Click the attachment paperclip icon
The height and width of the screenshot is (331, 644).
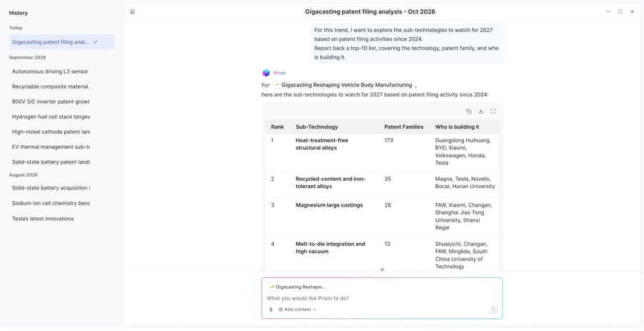point(271,310)
